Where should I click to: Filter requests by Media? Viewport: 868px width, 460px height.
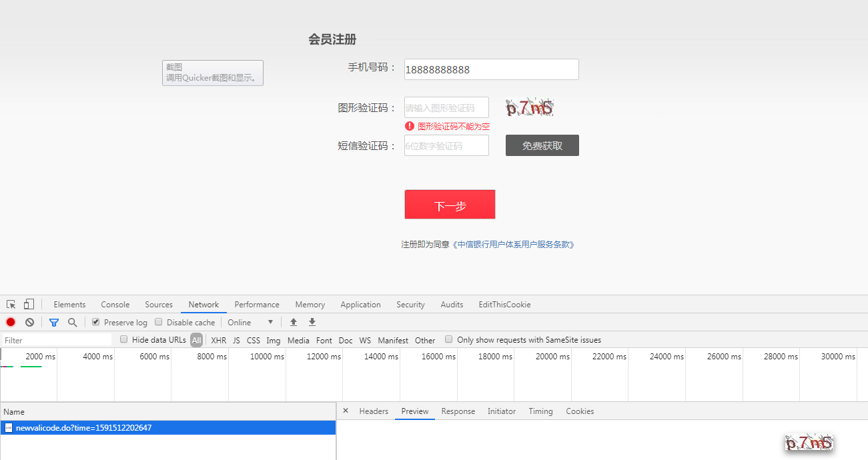tap(298, 340)
